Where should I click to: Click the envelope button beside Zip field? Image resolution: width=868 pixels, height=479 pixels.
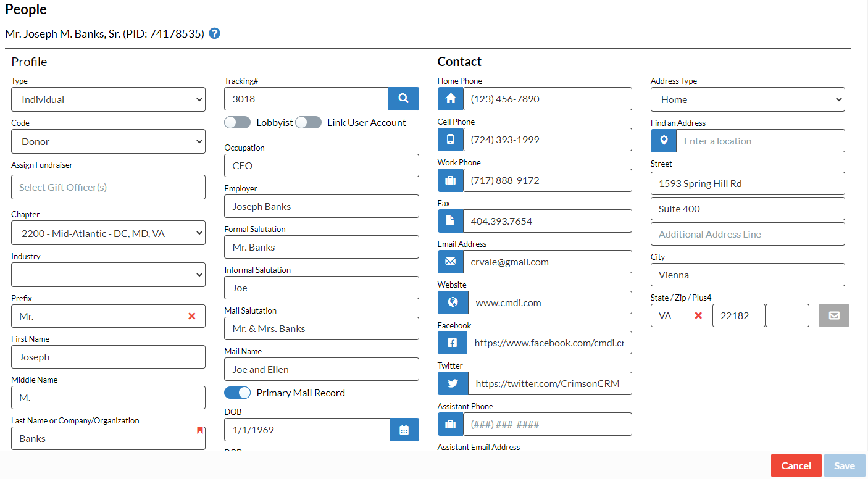click(833, 315)
